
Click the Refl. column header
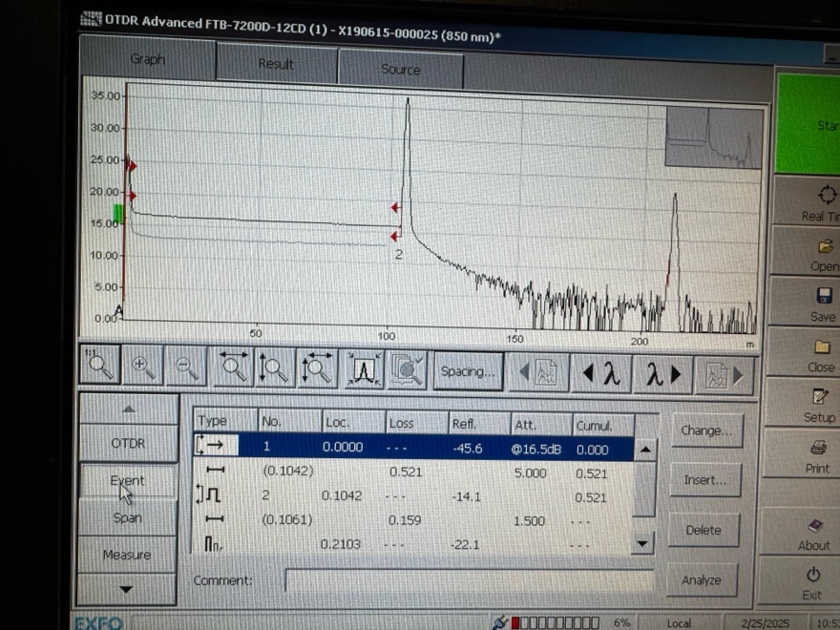[x=479, y=424]
